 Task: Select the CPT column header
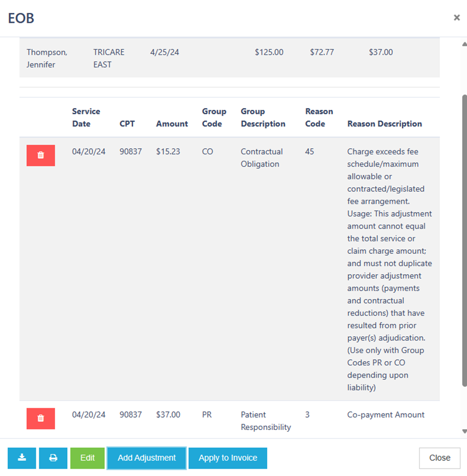(127, 124)
